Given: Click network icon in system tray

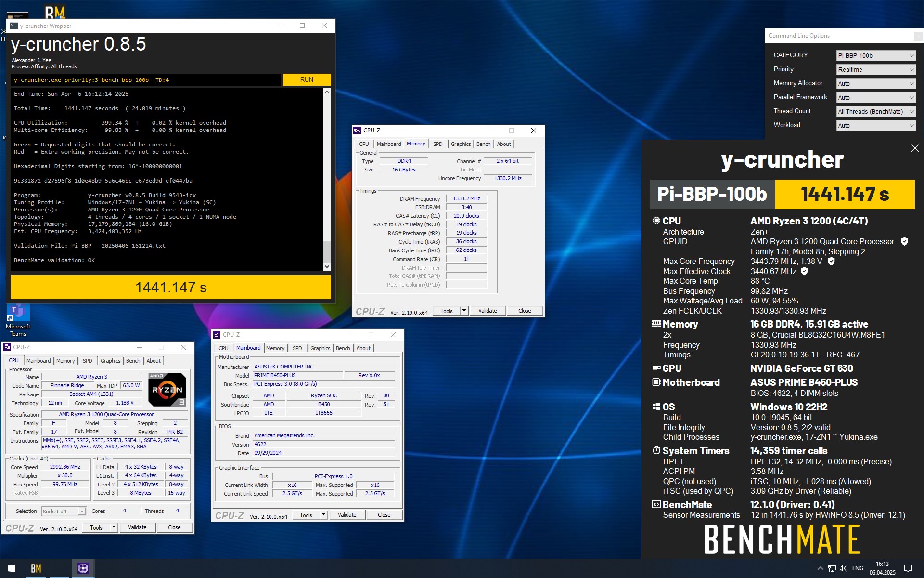Looking at the screenshot, I should (832, 568).
